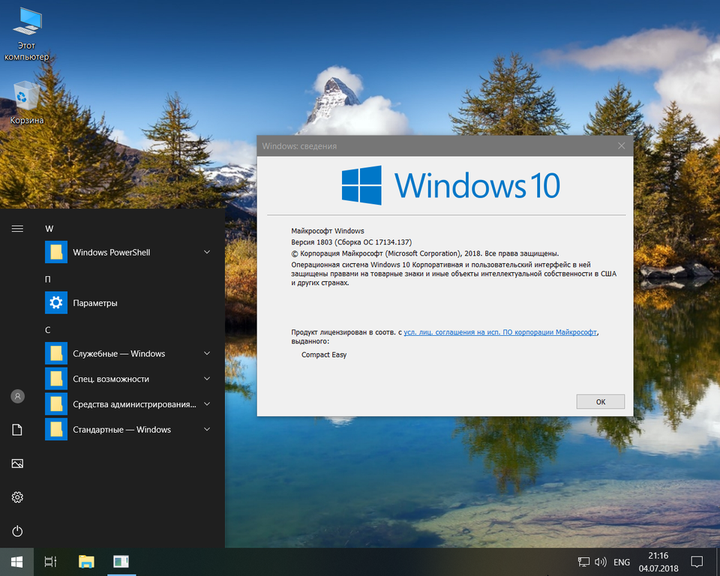Click the Windows 10 logo
Image resolution: width=720 pixels, height=576 pixels.
tap(450, 185)
